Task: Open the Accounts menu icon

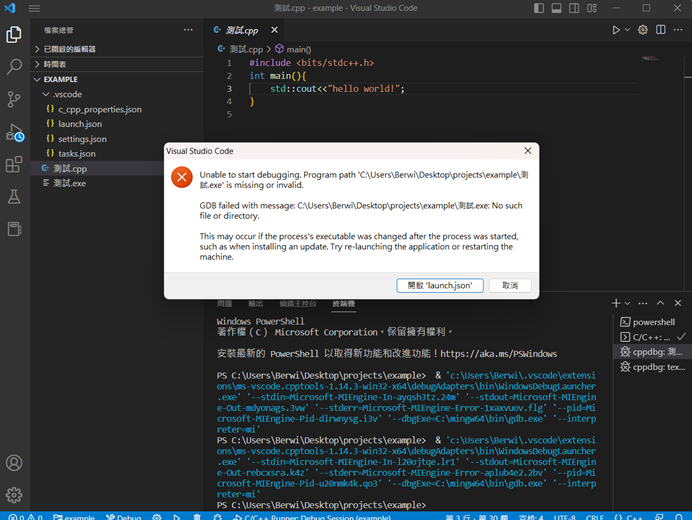Action: pos(14,463)
